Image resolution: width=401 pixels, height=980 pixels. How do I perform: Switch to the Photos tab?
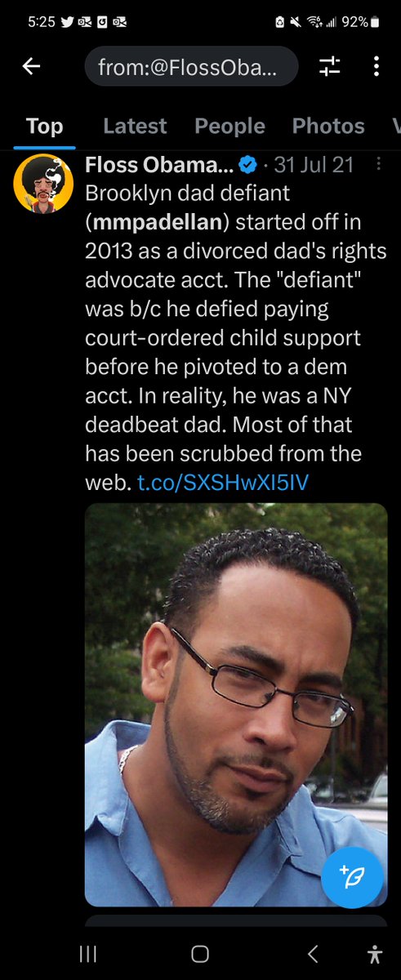click(x=328, y=126)
